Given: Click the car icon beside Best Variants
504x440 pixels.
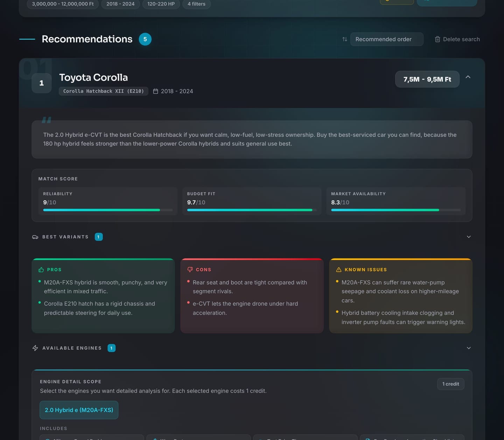Looking at the screenshot, I should (x=35, y=237).
